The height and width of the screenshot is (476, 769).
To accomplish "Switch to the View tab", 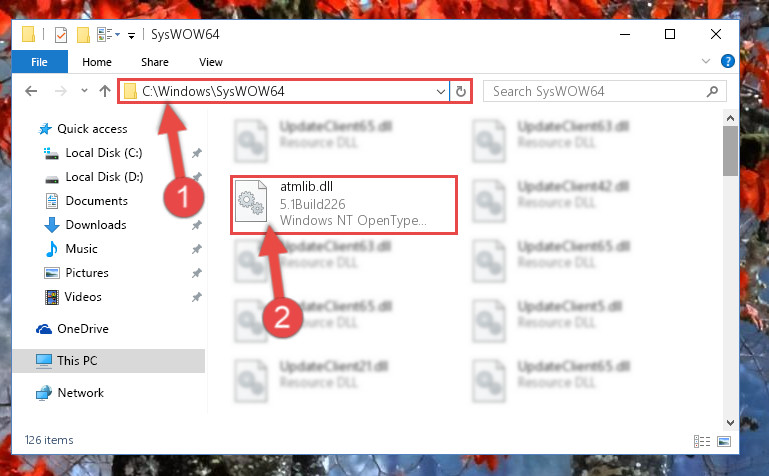I will [x=211, y=62].
